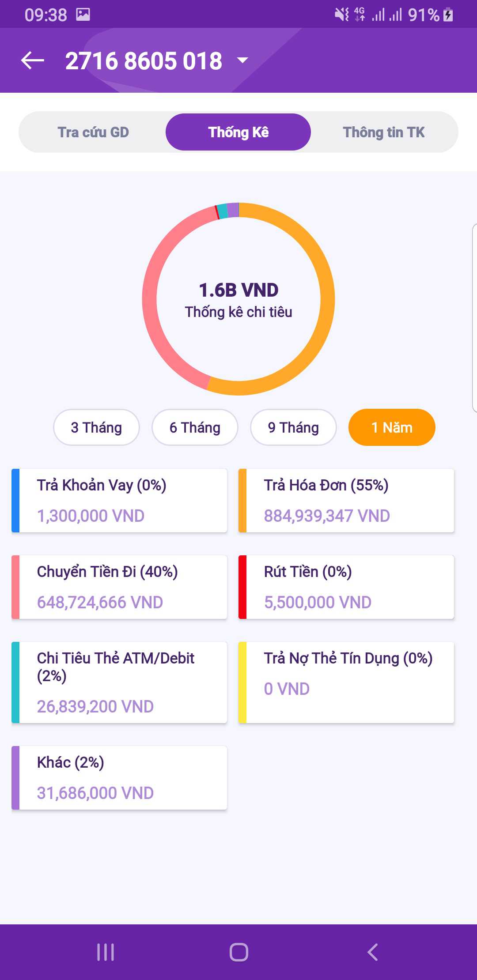
Task: Choose the 9 Tháng period
Action: 293,427
